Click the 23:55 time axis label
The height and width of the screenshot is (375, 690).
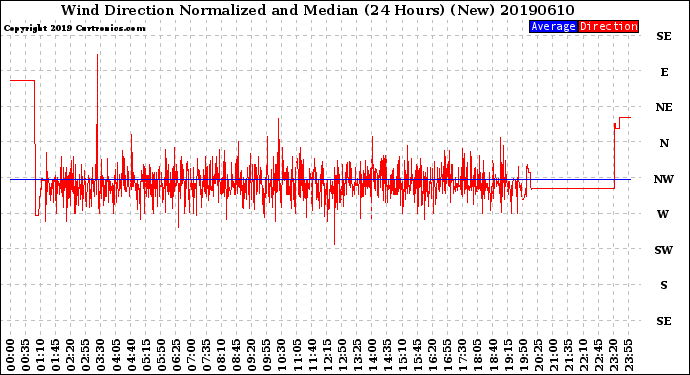click(x=628, y=355)
